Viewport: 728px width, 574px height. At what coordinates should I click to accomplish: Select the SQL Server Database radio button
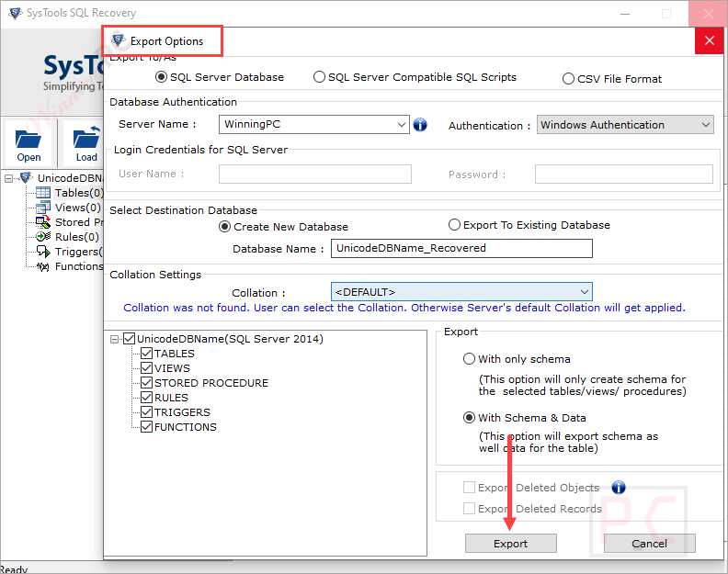[x=161, y=77]
